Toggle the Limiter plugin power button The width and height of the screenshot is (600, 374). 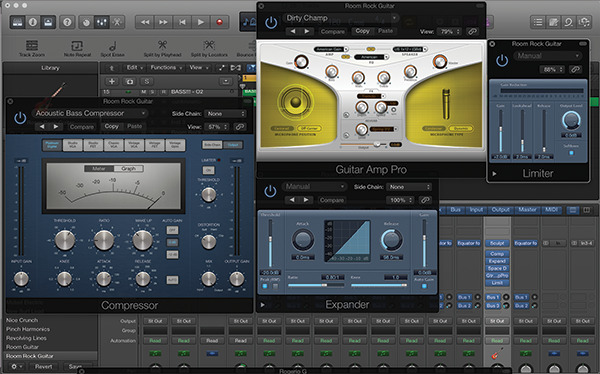[502, 60]
